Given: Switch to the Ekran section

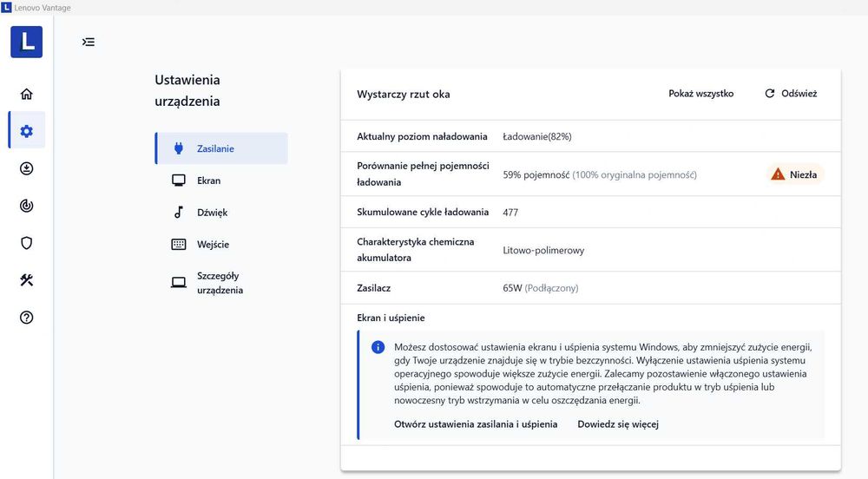Looking at the screenshot, I should point(208,180).
